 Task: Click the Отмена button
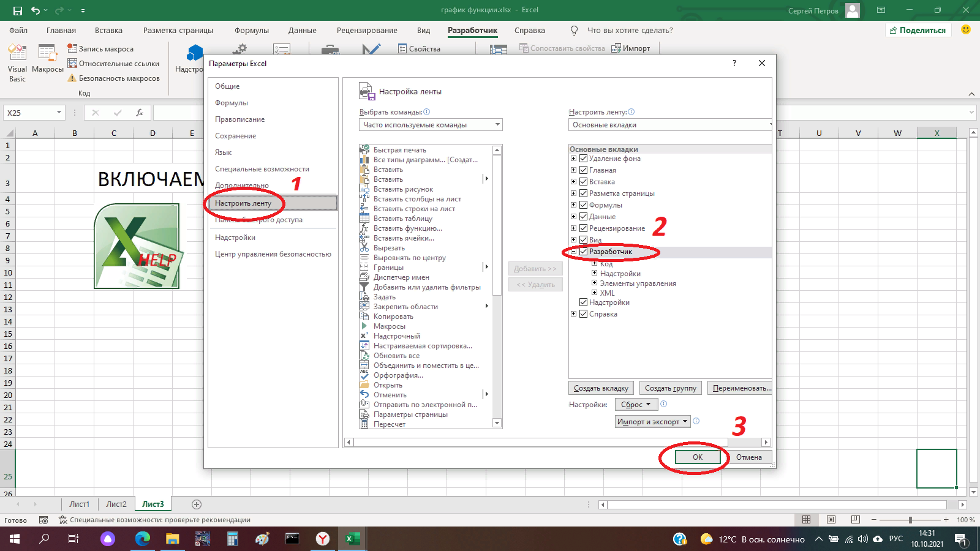749,457
